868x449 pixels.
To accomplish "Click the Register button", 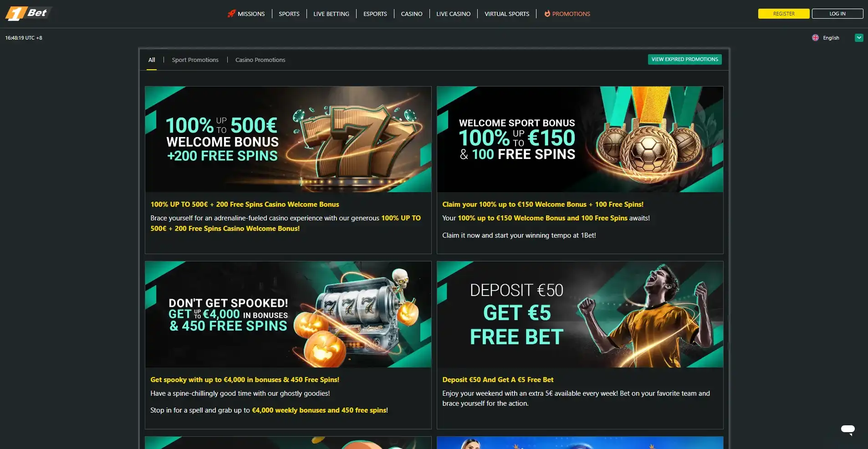I will [783, 14].
